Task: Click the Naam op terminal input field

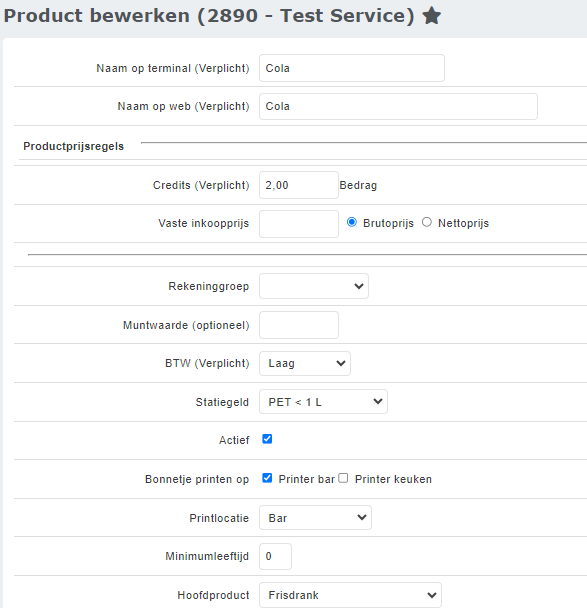Action: tap(352, 68)
